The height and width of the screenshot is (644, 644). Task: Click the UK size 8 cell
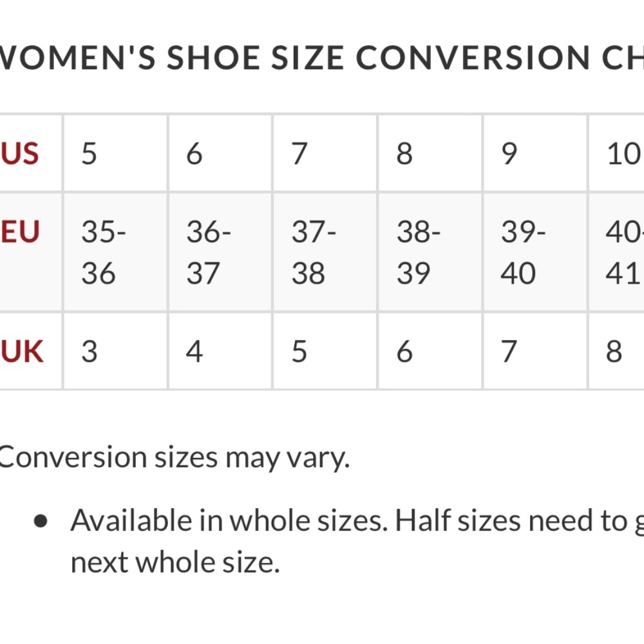pos(616,351)
